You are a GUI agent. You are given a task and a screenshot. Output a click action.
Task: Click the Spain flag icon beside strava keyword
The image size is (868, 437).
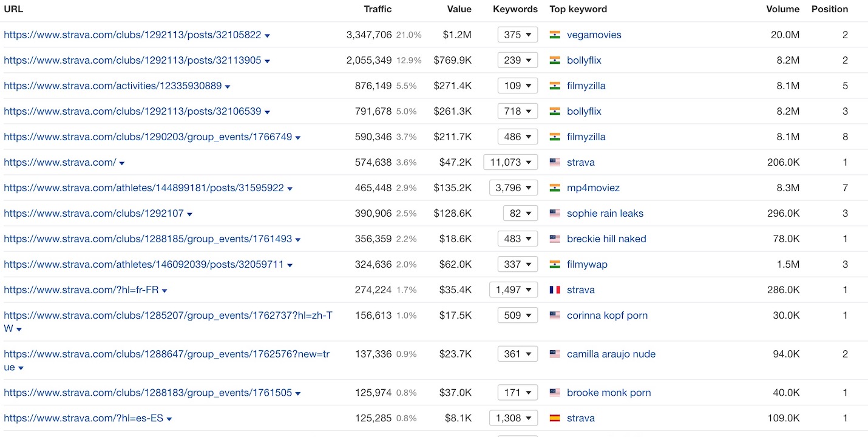(x=554, y=418)
